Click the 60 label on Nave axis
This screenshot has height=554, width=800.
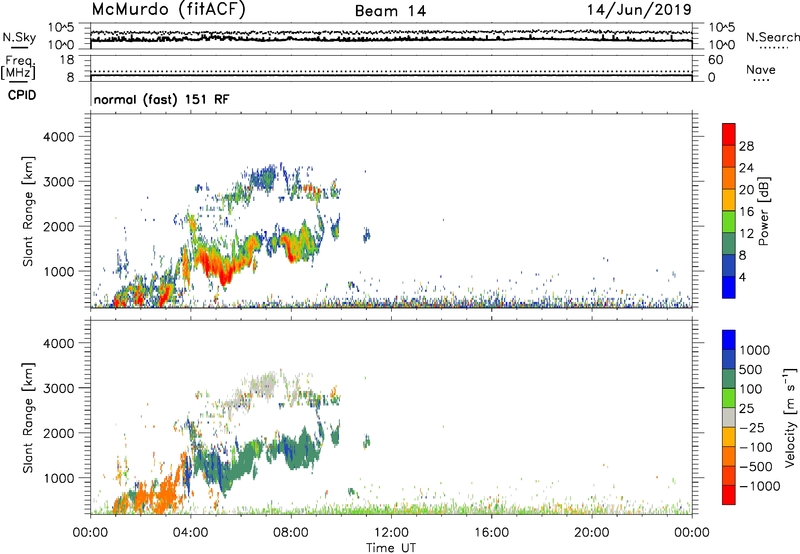coord(715,60)
